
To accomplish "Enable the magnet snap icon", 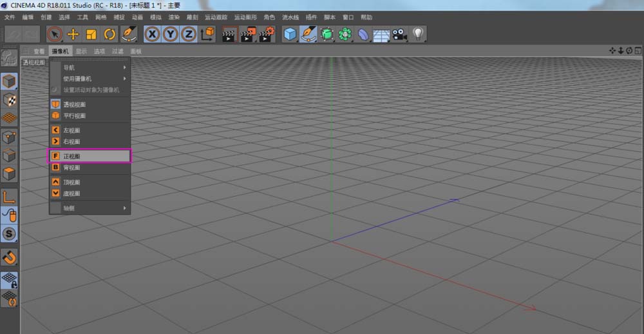I will (x=9, y=258).
